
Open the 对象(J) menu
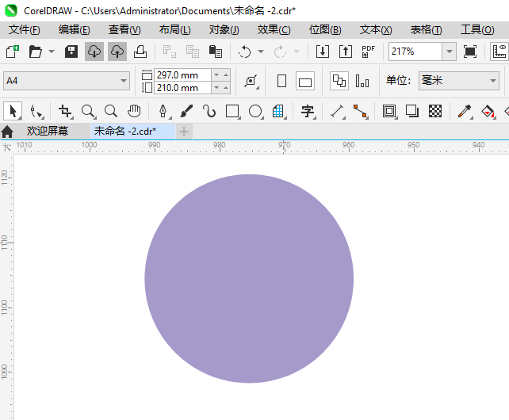224,30
